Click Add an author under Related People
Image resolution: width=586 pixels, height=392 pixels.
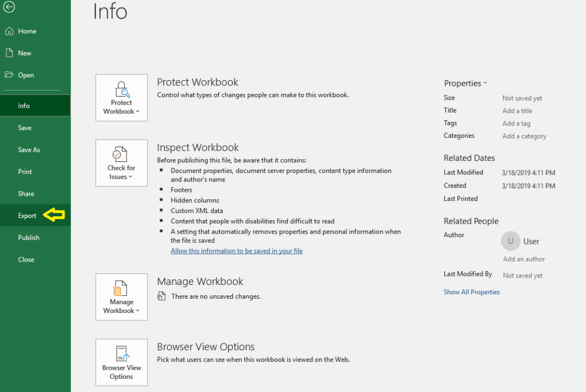[x=524, y=259]
